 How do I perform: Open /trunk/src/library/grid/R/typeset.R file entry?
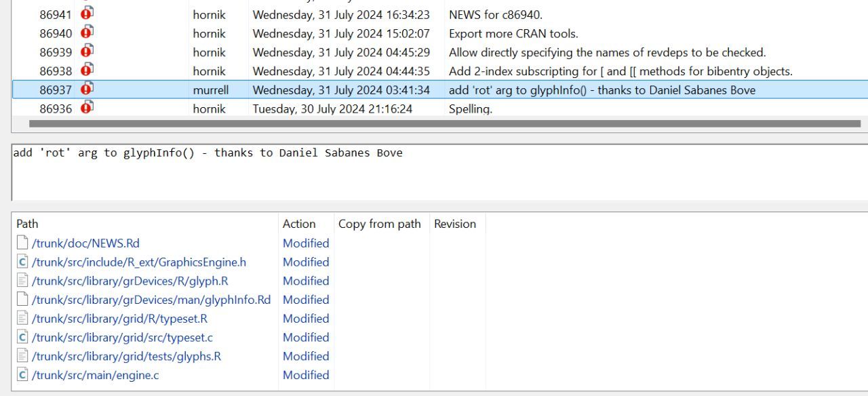point(119,318)
